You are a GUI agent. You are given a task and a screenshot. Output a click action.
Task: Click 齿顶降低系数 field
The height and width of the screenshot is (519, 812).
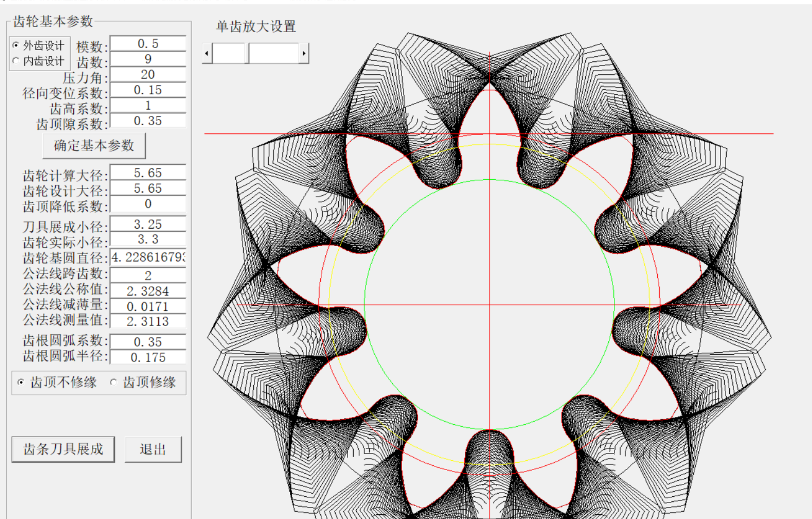coord(148,203)
